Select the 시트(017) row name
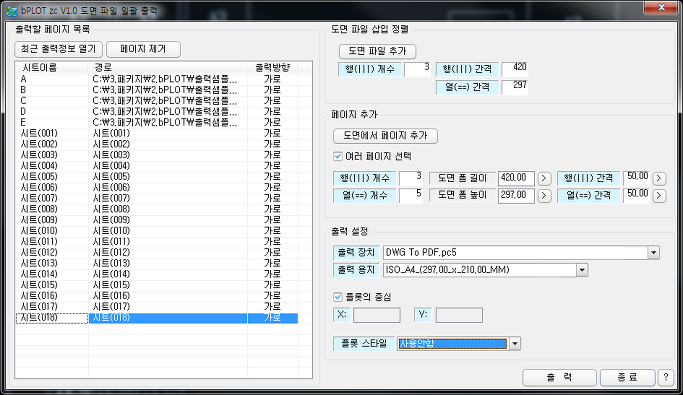Screen dimensions: 683x395 pyautogui.click(x=39, y=307)
